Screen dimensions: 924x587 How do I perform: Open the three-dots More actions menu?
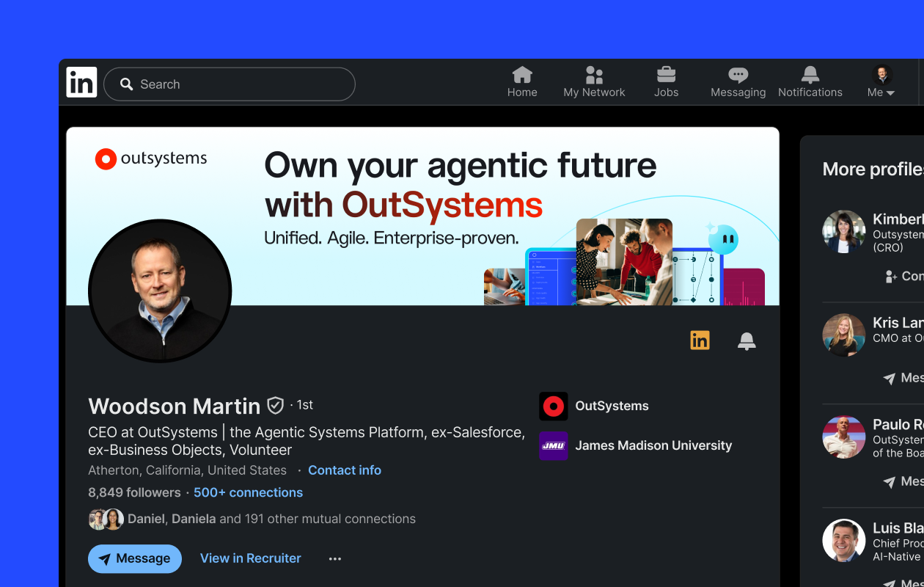coord(335,558)
